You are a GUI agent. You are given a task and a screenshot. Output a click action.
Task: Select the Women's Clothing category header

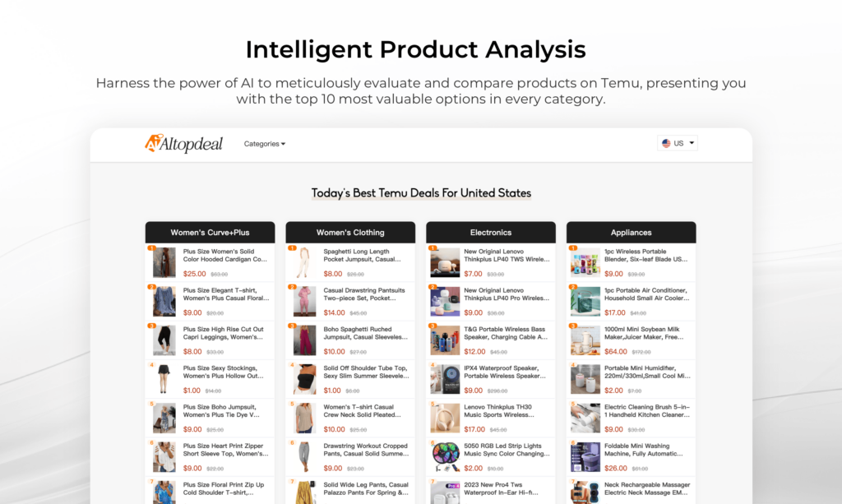coord(350,233)
